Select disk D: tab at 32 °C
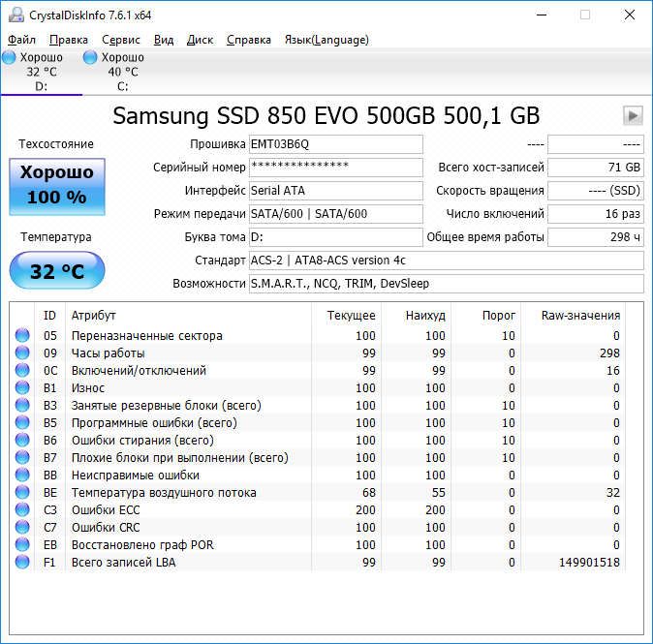The width and height of the screenshot is (653, 644). 42,72
